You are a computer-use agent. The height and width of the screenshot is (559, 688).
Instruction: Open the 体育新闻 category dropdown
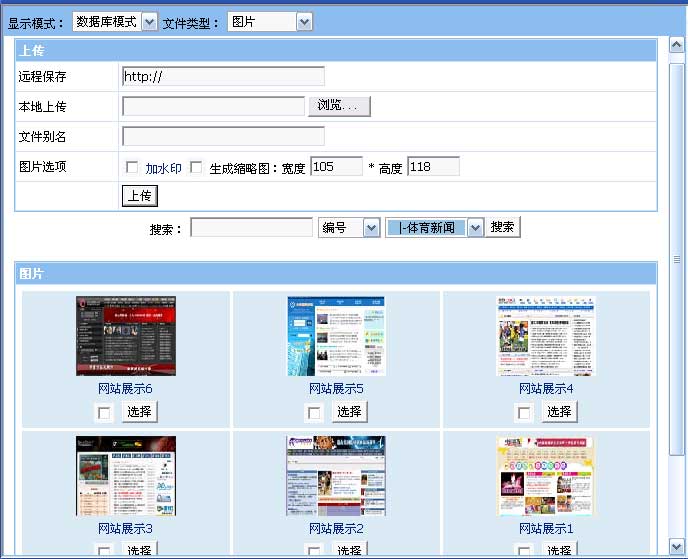coord(435,228)
